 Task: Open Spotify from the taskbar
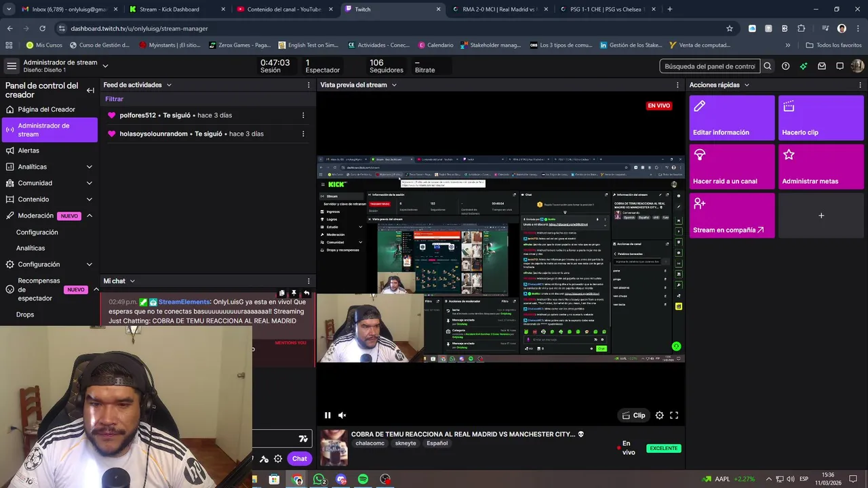(363, 480)
